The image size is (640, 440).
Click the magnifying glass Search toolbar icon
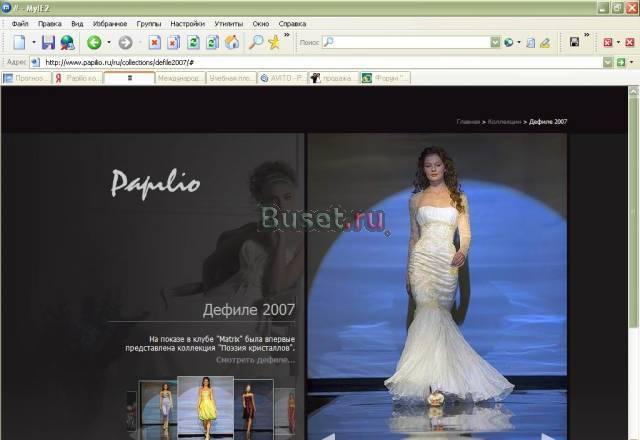point(256,42)
